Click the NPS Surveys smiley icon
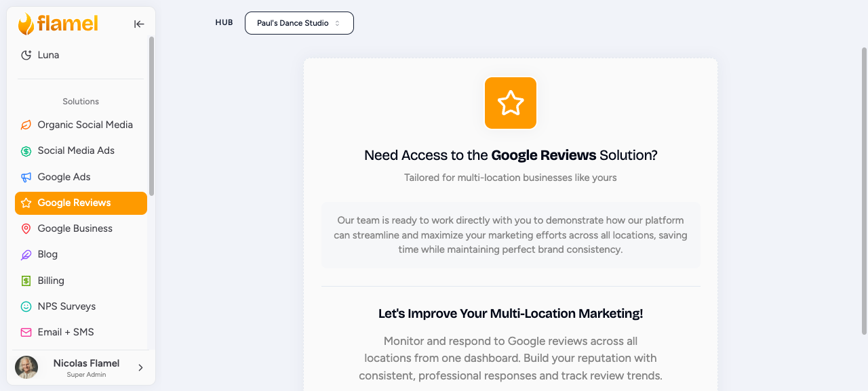The image size is (868, 391). pyautogui.click(x=26, y=306)
